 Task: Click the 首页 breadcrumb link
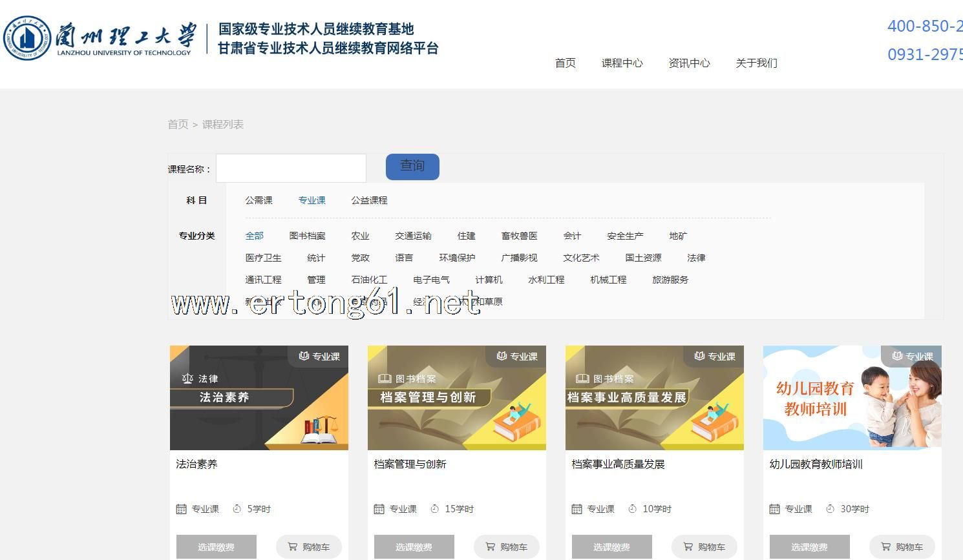(178, 124)
